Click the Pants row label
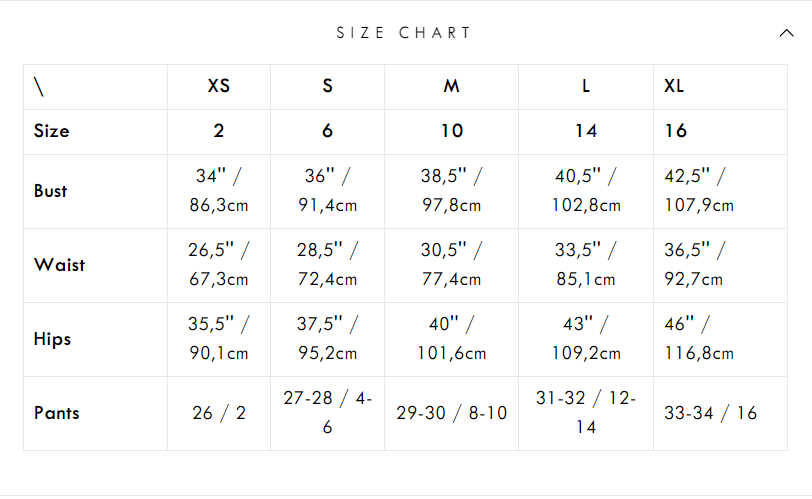Image resolution: width=812 pixels, height=499 pixels. tap(57, 413)
